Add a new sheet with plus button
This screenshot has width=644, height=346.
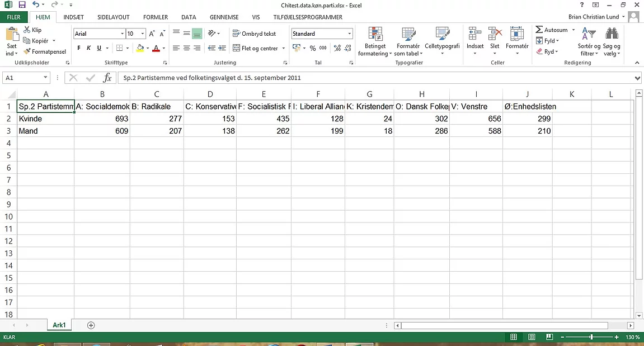click(x=91, y=325)
